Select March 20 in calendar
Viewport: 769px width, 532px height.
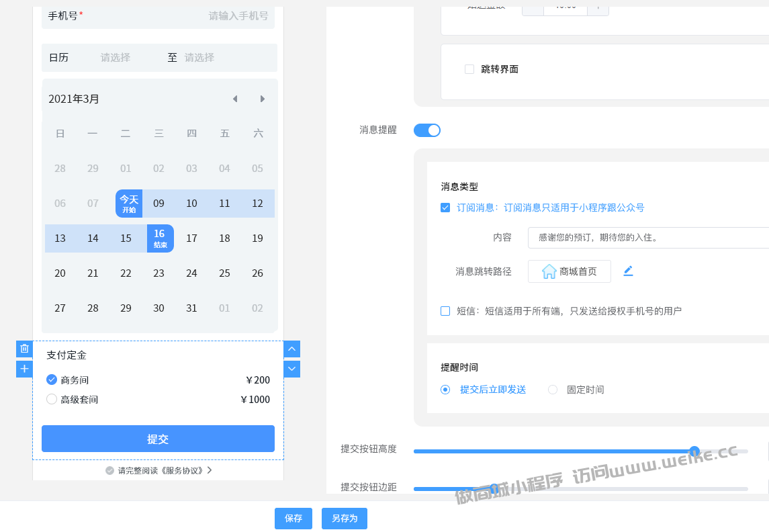(x=60, y=273)
